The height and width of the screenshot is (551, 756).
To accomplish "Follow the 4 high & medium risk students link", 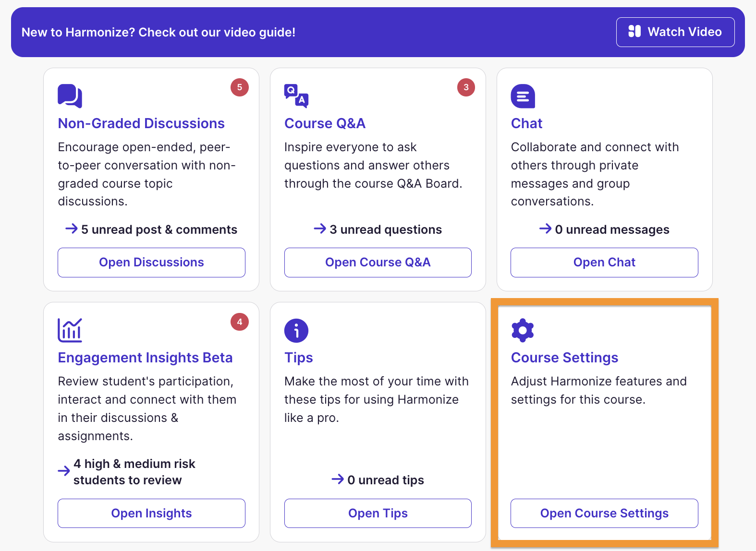I will 127,472.
